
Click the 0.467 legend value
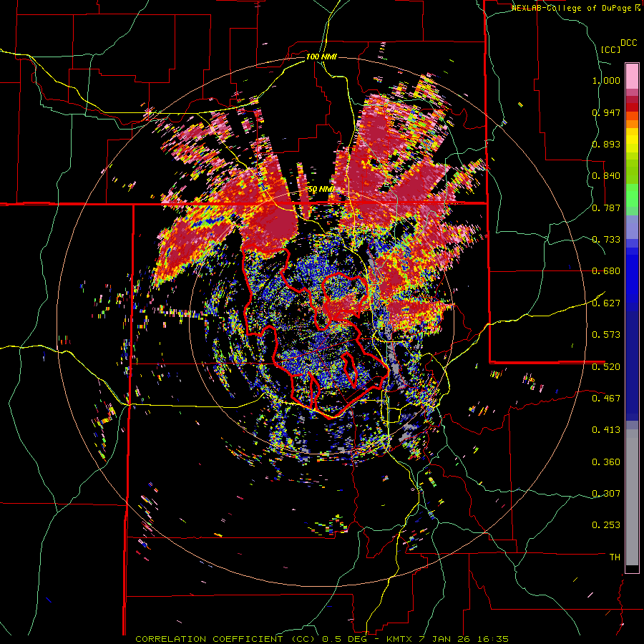coord(606,399)
